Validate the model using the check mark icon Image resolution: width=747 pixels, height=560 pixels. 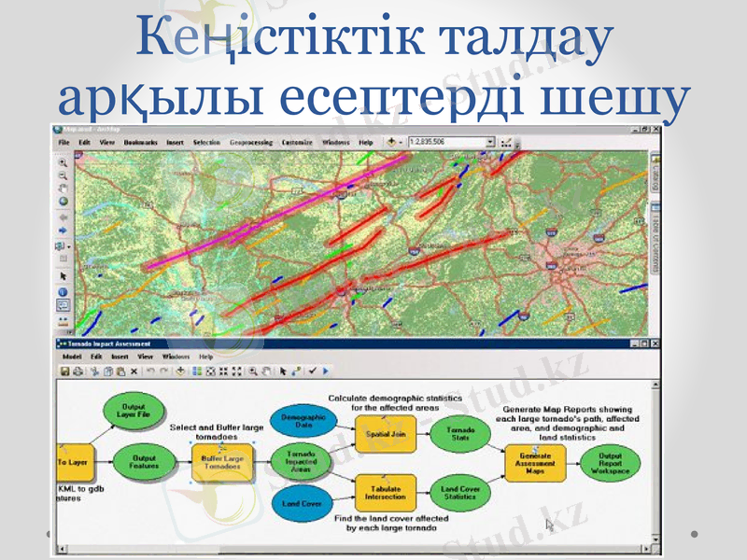tap(313, 371)
